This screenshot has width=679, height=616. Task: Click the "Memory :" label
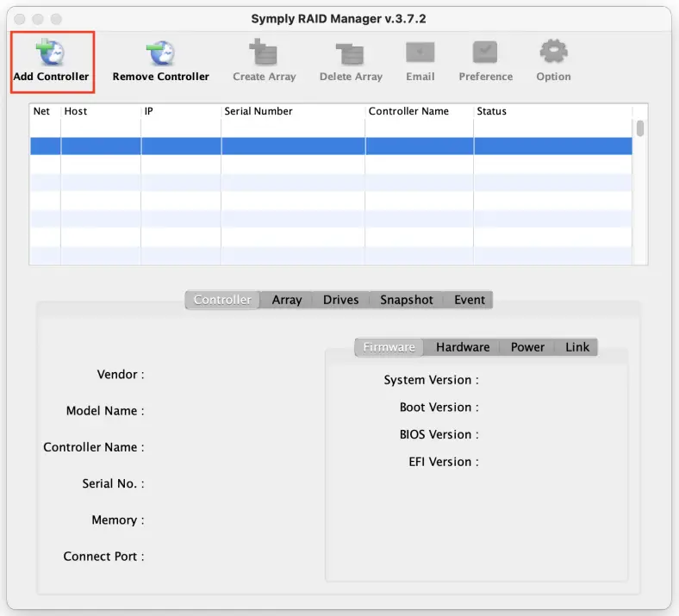[x=118, y=520]
